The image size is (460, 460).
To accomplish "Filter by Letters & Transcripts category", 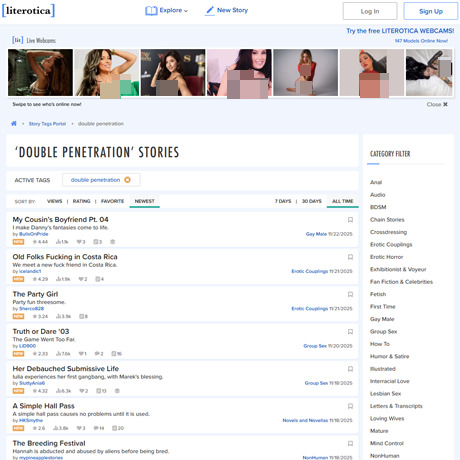I will click(x=396, y=406).
